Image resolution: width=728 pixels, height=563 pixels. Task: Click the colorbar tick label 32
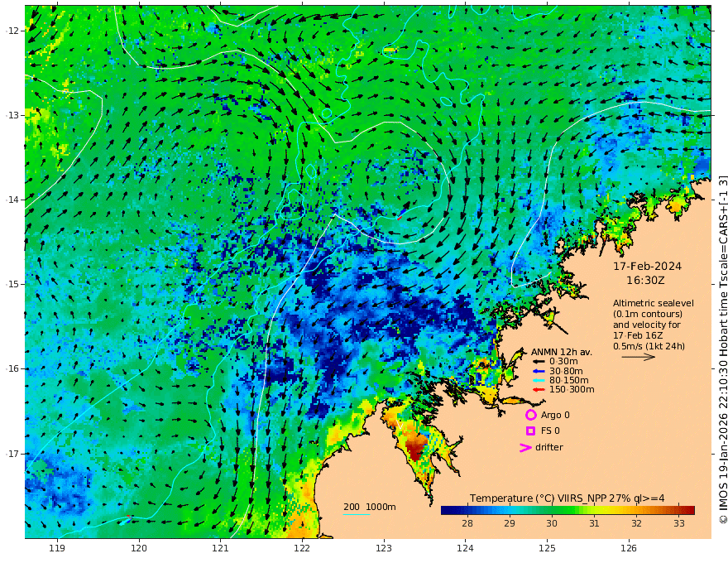[636, 523]
